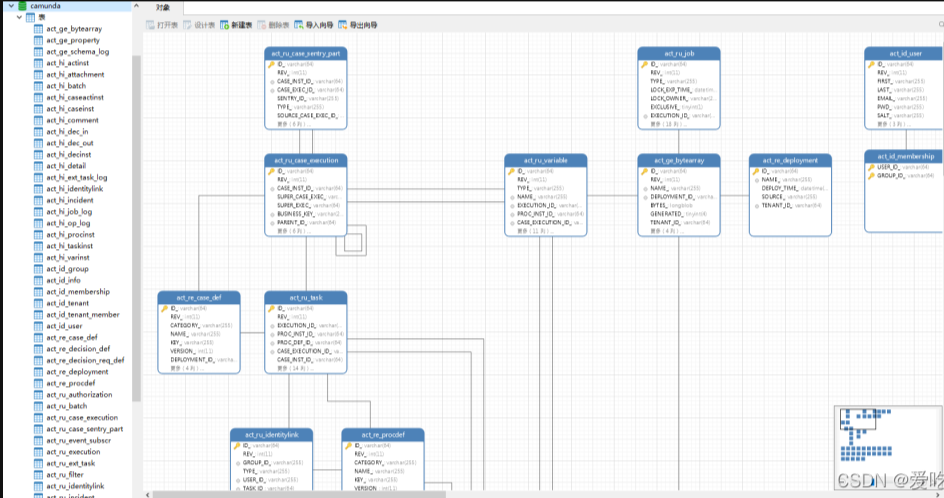The image size is (944, 498).
Task: Collapse the camunda database node
Action: pyautogui.click(x=11, y=5)
